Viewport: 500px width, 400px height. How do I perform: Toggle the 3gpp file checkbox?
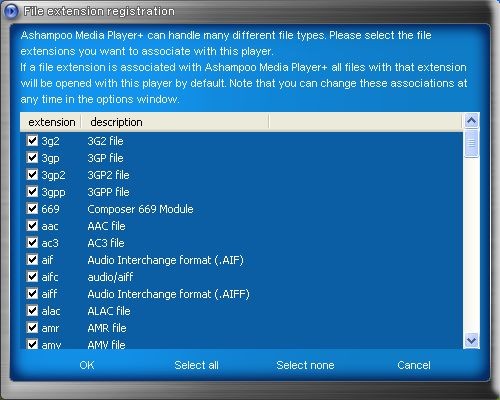[x=32, y=192]
